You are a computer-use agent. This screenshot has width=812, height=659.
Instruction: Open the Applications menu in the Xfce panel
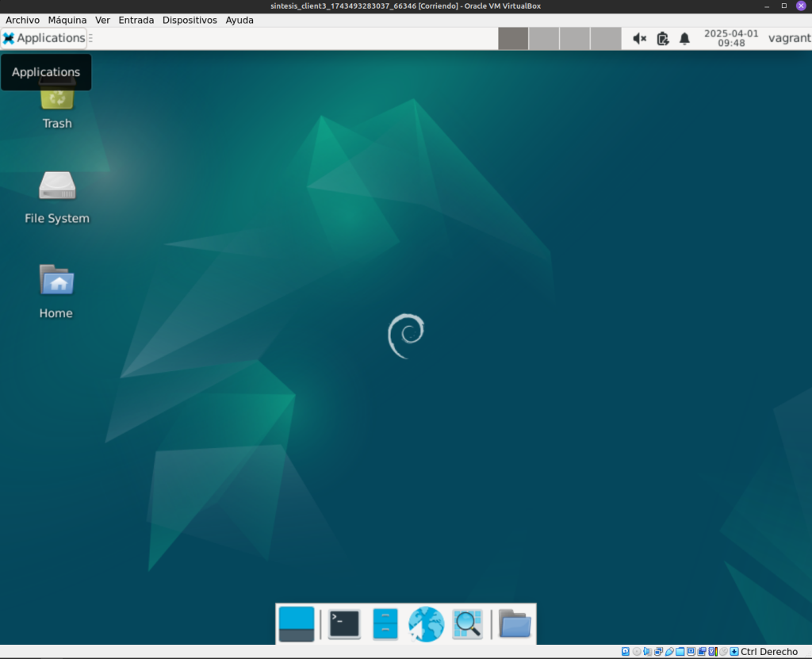tap(44, 38)
